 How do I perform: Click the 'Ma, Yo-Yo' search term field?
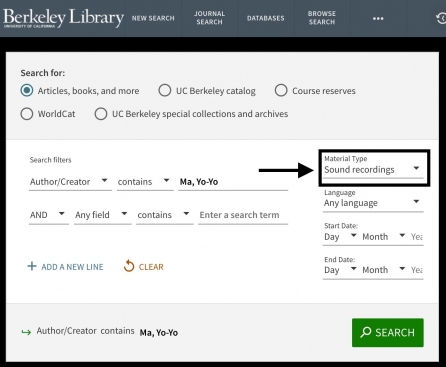click(x=233, y=182)
